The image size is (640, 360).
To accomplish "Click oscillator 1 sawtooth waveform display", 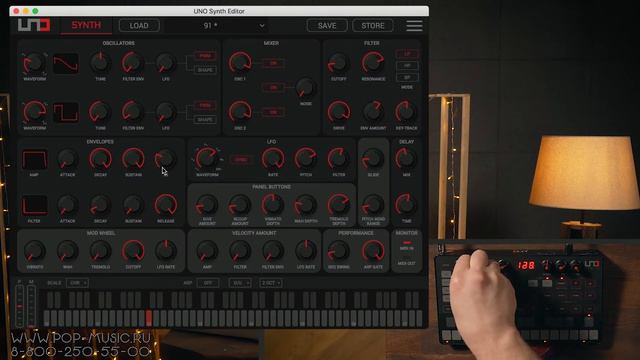I will click(x=65, y=63).
